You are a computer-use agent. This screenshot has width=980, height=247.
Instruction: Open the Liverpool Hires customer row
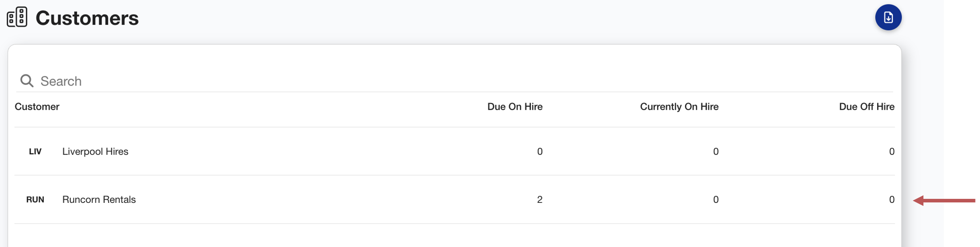[x=454, y=151]
